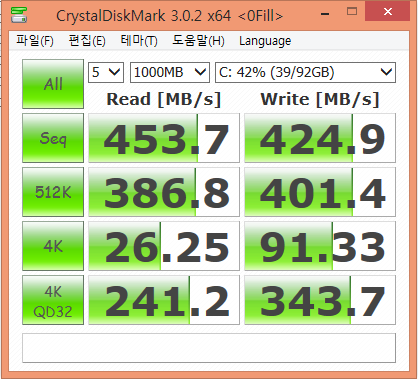This screenshot has width=418, height=379.
Task: Select the 4K QD32 read result 241.2
Action: (164, 300)
